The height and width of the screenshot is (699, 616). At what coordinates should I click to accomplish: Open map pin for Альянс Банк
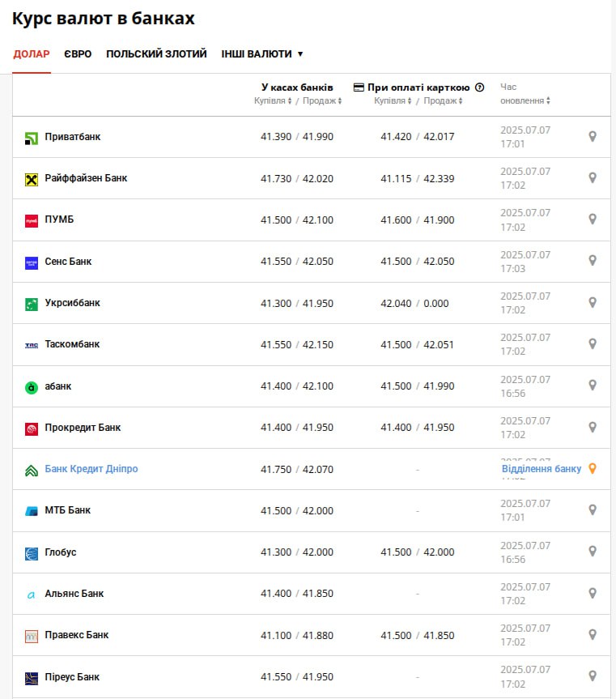[593, 593]
